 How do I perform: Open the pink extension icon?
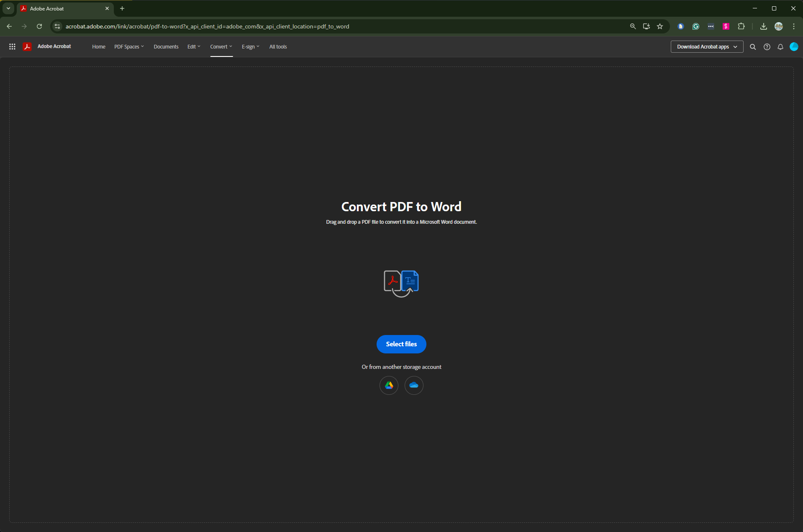[726, 26]
